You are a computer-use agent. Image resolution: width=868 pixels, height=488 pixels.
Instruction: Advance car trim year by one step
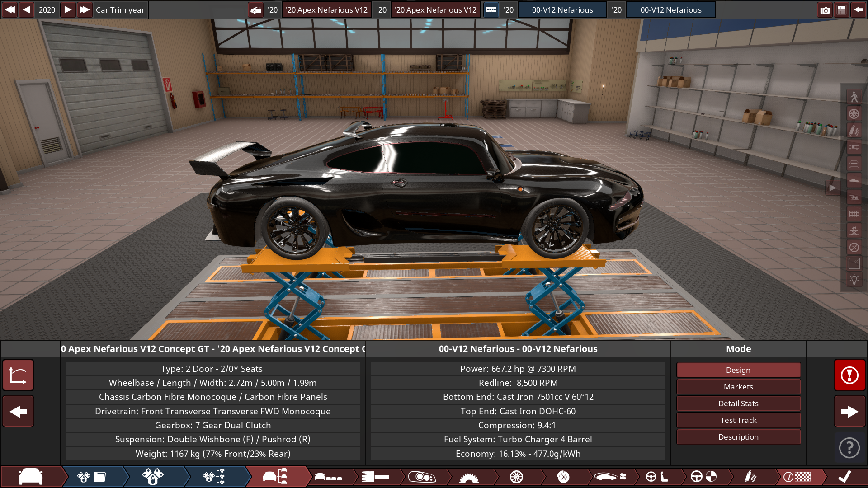coord(68,10)
